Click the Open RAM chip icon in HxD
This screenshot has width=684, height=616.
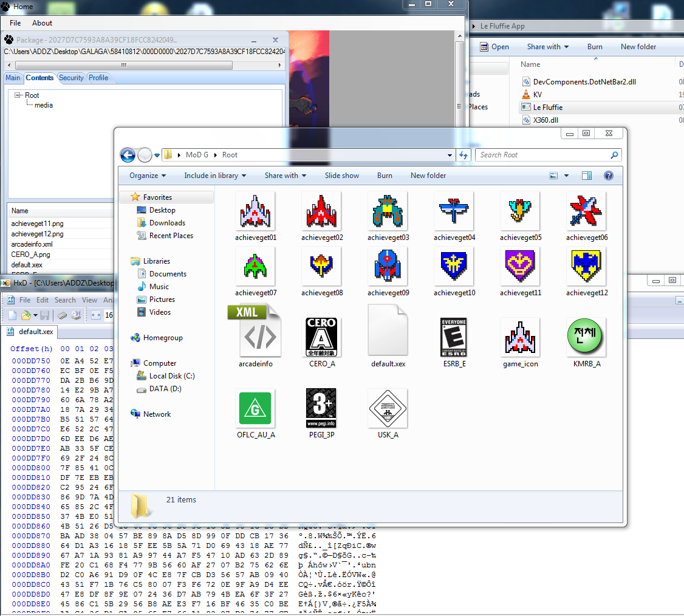pyautogui.click(x=61, y=315)
